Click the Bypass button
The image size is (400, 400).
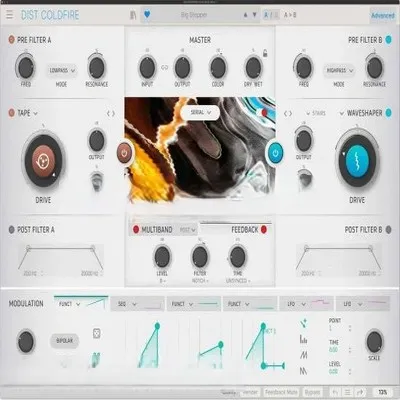pos(312,392)
